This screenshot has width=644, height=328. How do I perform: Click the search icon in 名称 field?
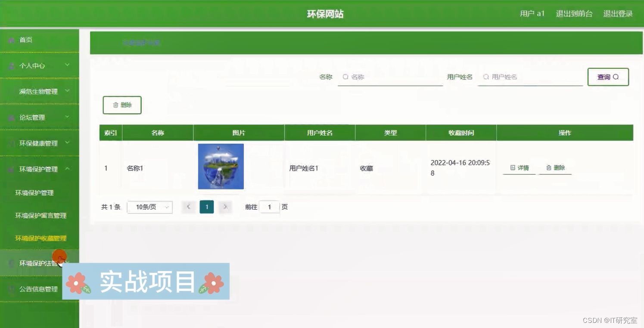point(345,77)
